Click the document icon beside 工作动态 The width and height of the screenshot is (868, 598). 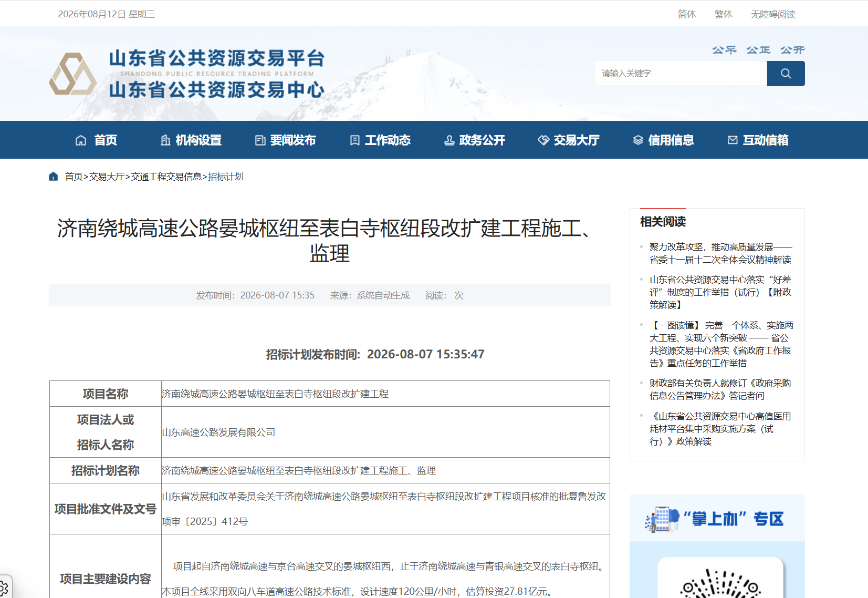(x=355, y=140)
